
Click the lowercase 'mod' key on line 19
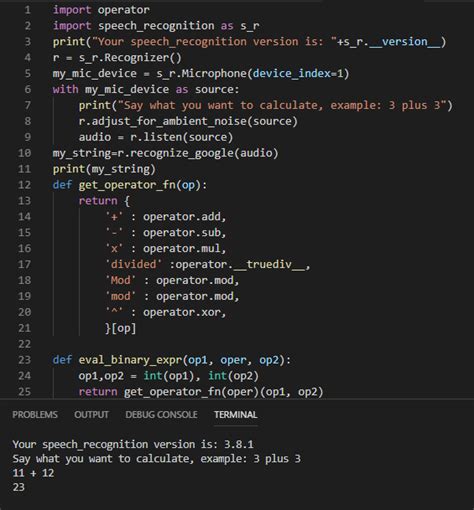pyautogui.click(x=120, y=296)
